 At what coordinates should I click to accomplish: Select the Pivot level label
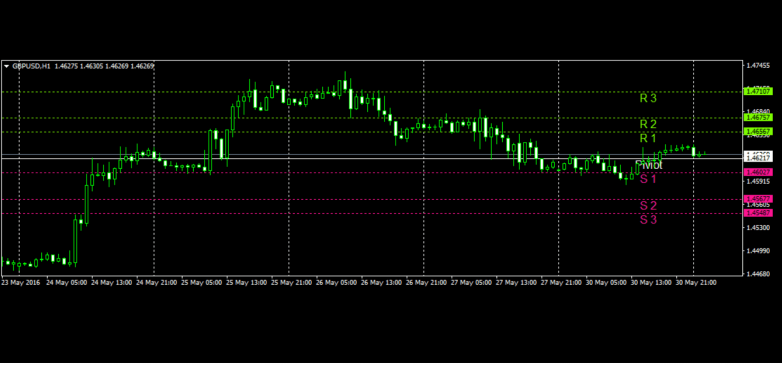click(x=648, y=165)
